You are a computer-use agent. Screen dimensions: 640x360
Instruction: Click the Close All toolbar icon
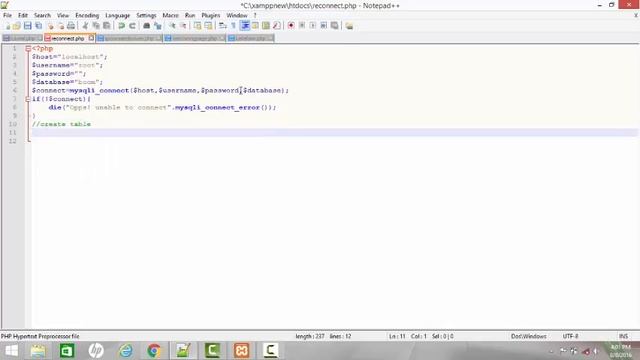60,26
